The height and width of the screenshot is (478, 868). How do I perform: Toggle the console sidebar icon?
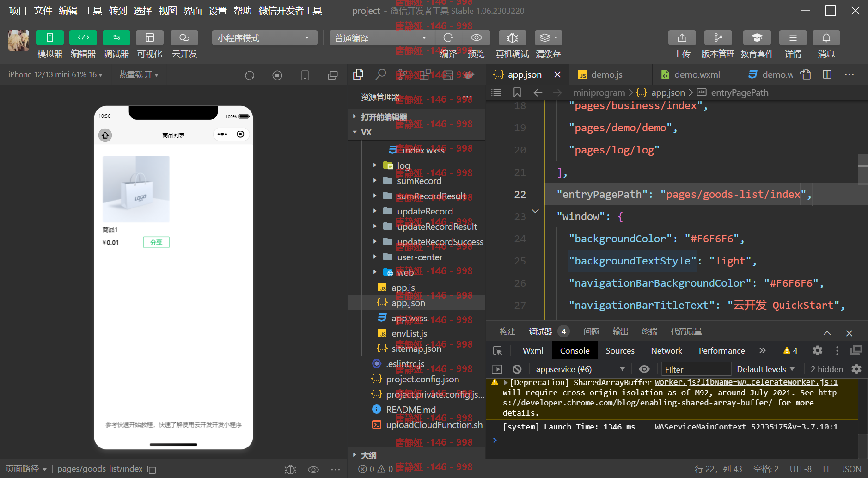pyautogui.click(x=497, y=369)
